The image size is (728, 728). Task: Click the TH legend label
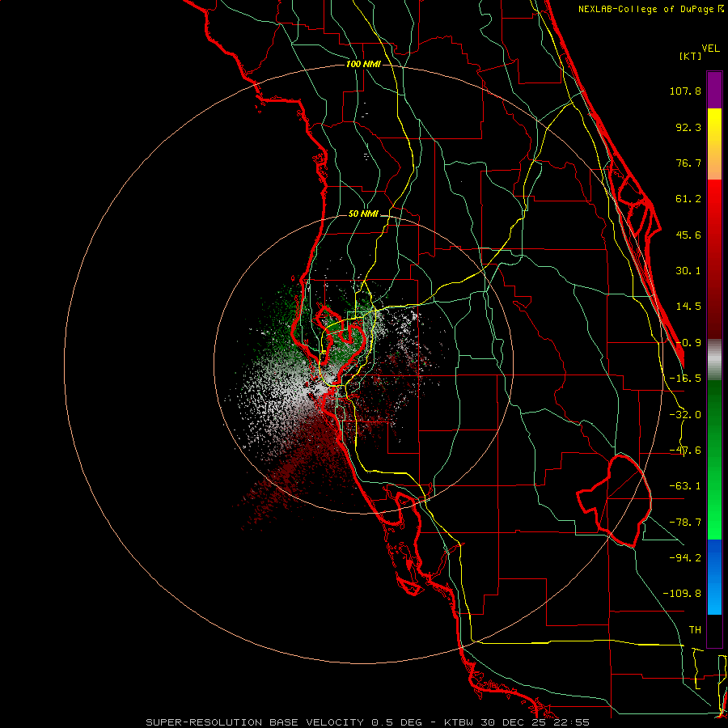coord(695,629)
